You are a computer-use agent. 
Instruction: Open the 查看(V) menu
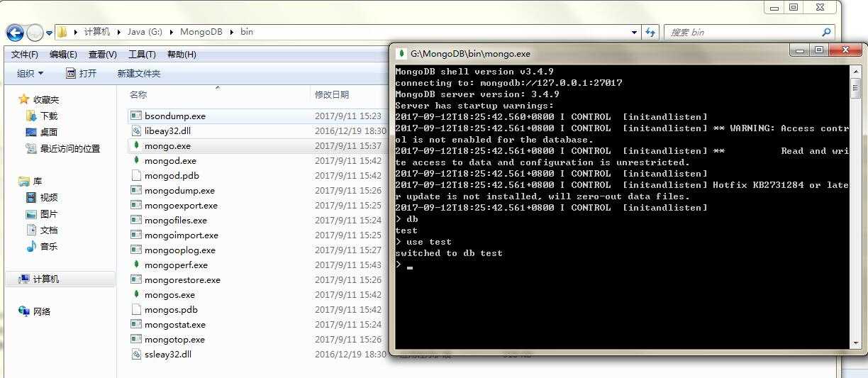pyautogui.click(x=103, y=55)
